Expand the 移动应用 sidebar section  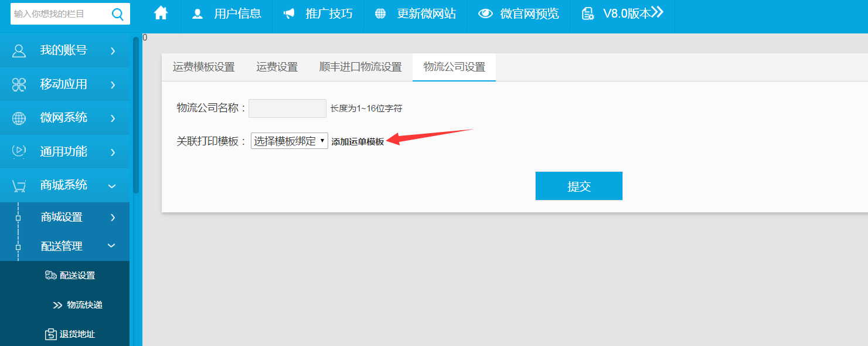point(64,84)
